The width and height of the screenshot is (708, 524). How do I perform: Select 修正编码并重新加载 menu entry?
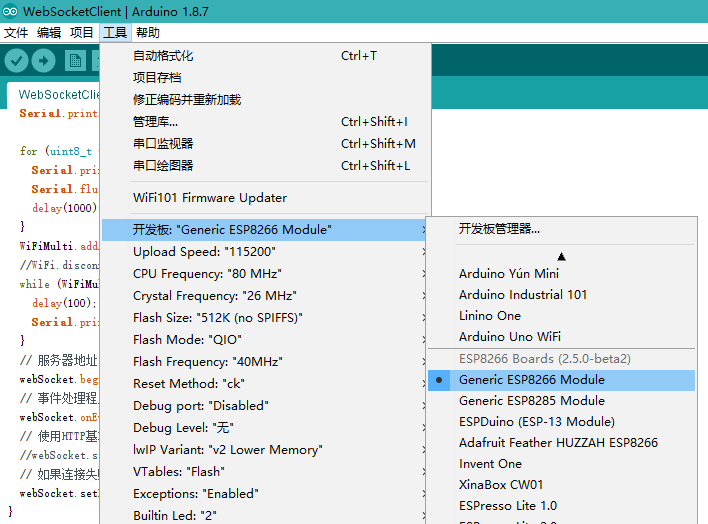265,100
